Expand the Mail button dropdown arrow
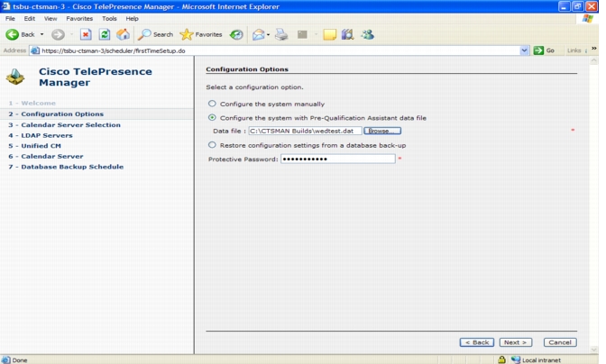The height and width of the screenshot is (364, 606). 268,35
